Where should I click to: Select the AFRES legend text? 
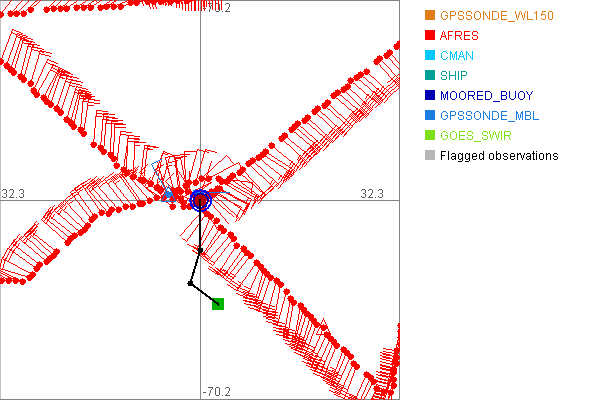pos(459,36)
